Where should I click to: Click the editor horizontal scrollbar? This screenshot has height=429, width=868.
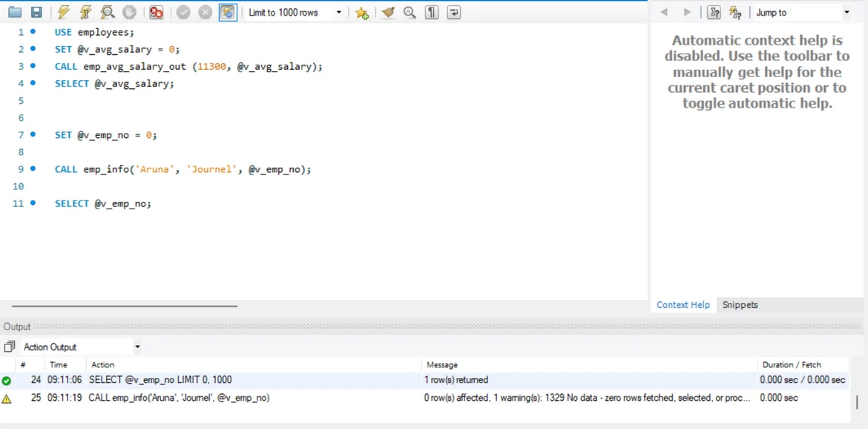point(125,306)
